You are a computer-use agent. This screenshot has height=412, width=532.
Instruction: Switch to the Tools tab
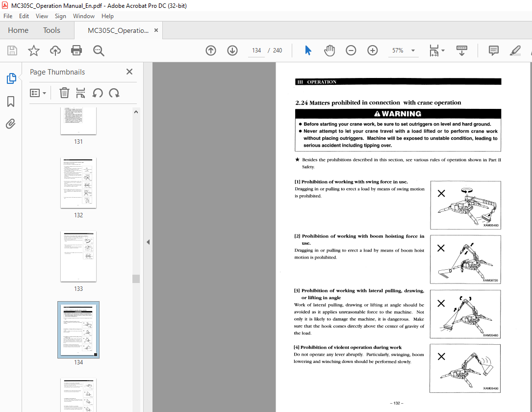[x=51, y=30]
